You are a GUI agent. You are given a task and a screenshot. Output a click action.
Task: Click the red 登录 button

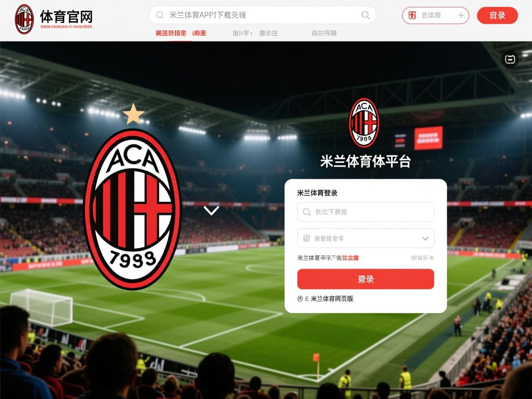tap(366, 279)
